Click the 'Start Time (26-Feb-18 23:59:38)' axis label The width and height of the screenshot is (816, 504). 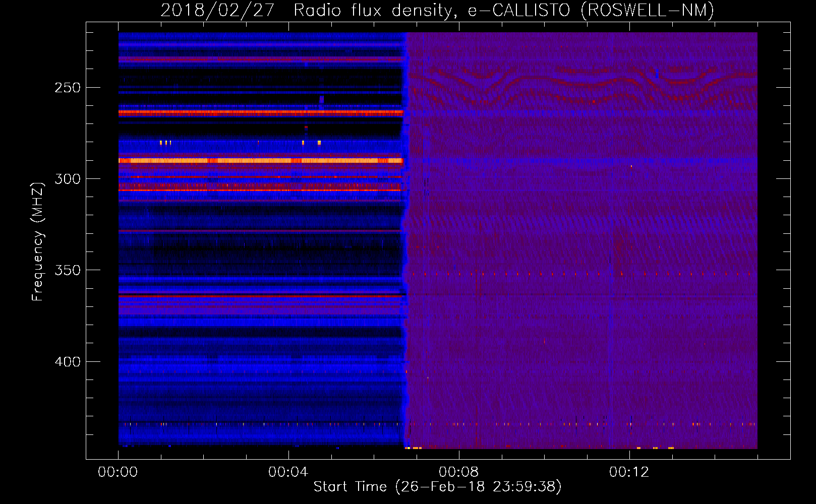pyautogui.click(x=437, y=487)
